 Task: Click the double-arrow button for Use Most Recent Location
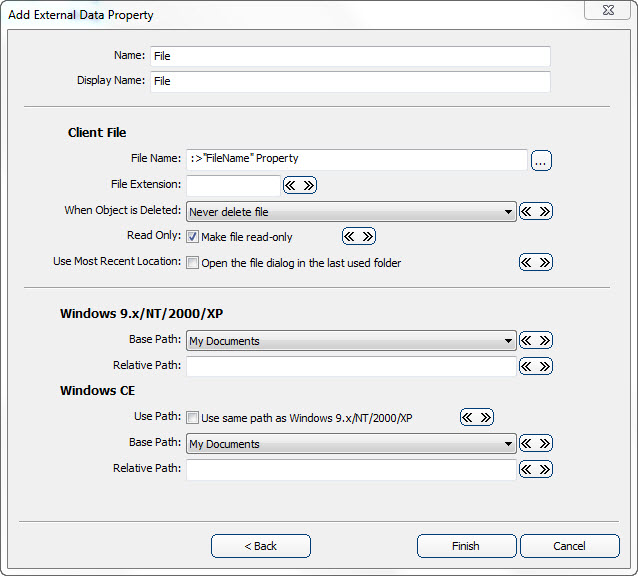(536, 262)
